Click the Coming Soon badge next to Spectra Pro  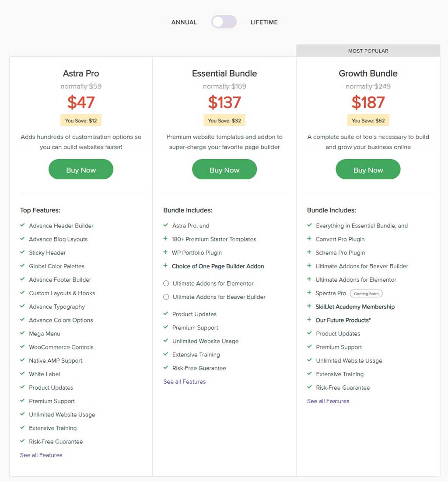[366, 293]
